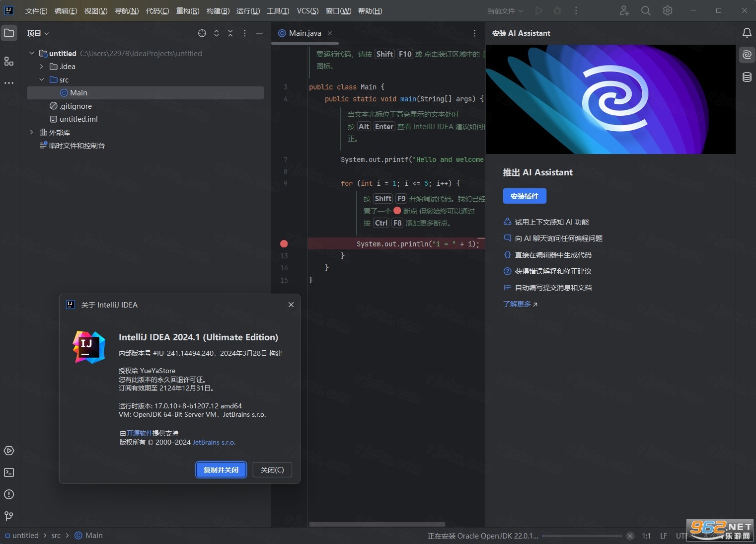Click untitled in the breadcrumb bar

coord(22,536)
